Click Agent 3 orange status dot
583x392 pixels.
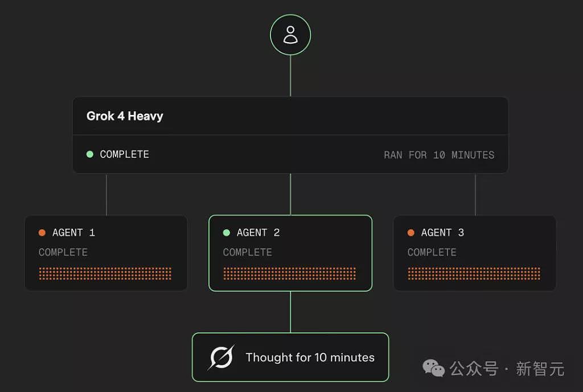click(x=411, y=233)
